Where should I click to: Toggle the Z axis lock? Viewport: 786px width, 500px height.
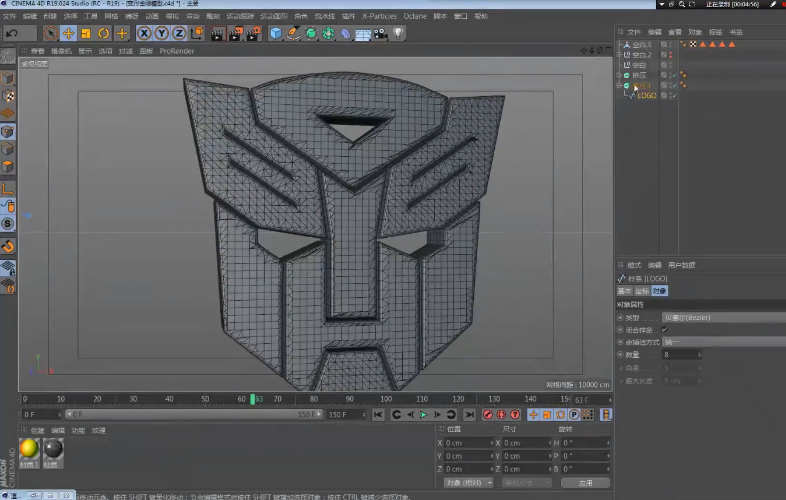coord(179,34)
